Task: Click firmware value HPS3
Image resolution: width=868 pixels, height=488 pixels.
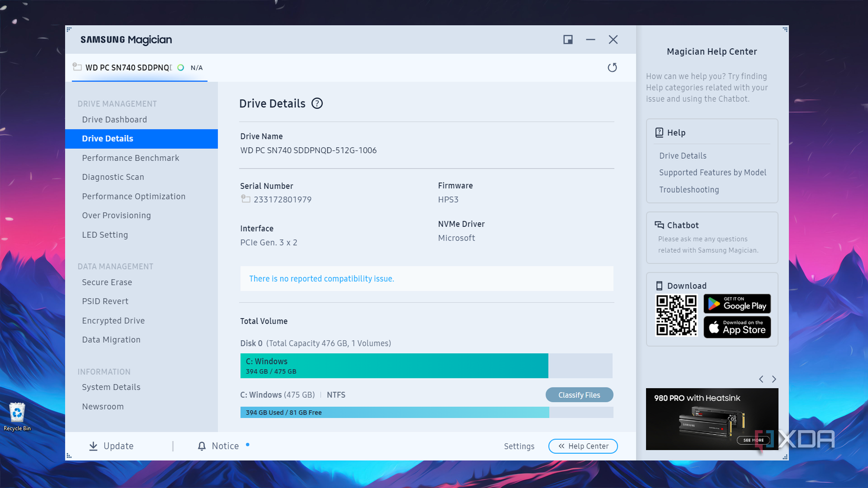Action: point(448,200)
